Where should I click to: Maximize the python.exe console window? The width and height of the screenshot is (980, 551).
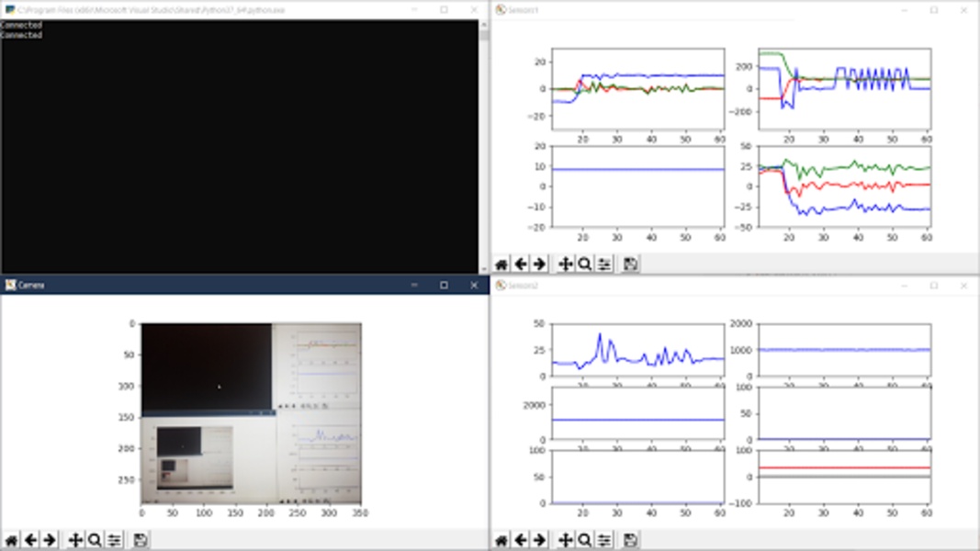pos(444,10)
